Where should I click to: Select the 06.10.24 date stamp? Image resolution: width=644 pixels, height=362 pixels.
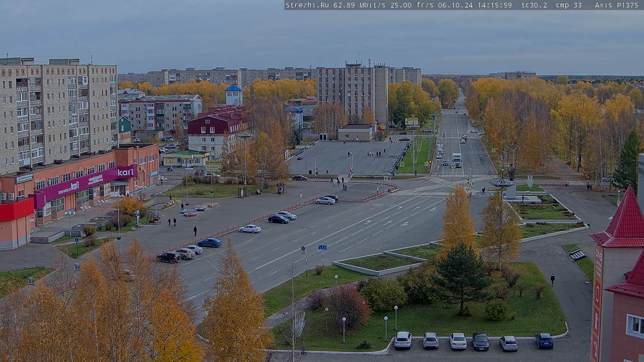click(x=455, y=5)
